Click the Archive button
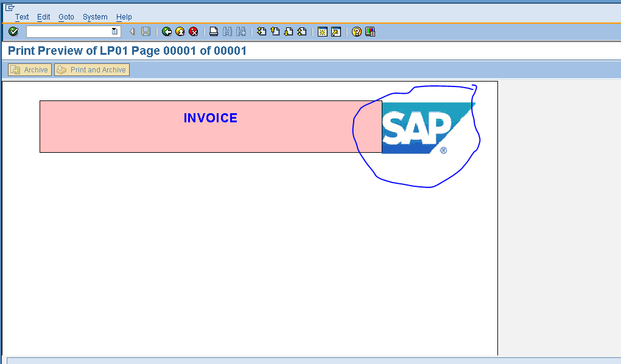Screen dimensions: 621x364 click(x=29, y=69)
